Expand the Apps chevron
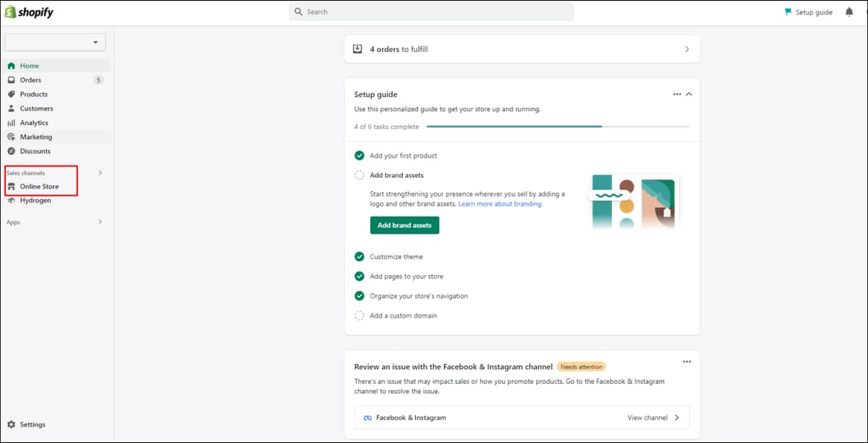The height and width of the screenshot is (443, 868). (x=100, y=222)
